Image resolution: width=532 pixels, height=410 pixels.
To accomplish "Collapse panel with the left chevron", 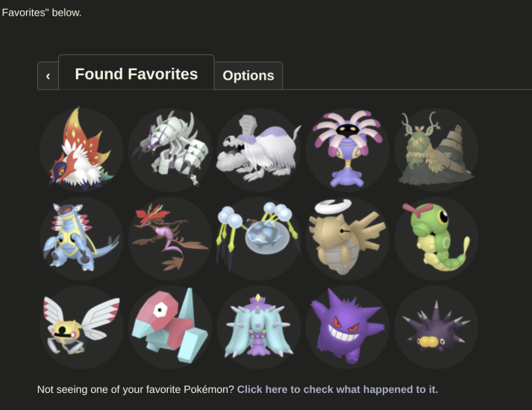I will coord(48,76).
